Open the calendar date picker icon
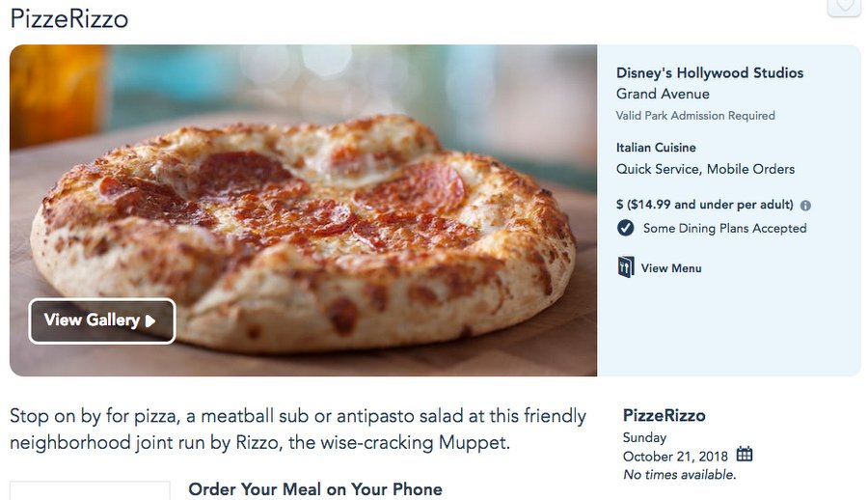The width and height of the screenshot is (868, 500). coord(745,455)
